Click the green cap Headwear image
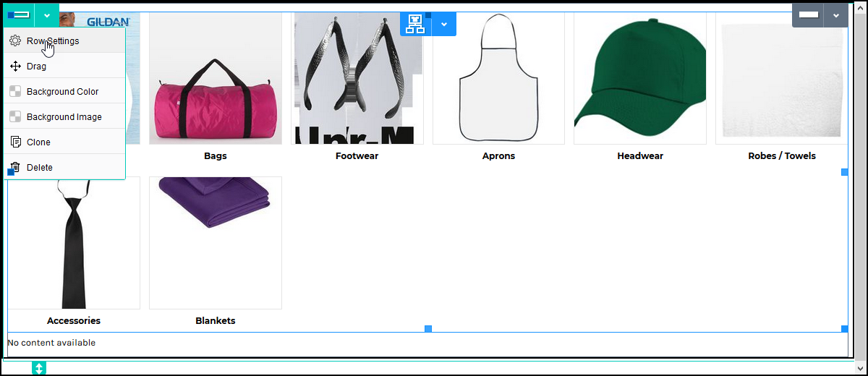Screen dimensions: 868x376 [639, 80]
